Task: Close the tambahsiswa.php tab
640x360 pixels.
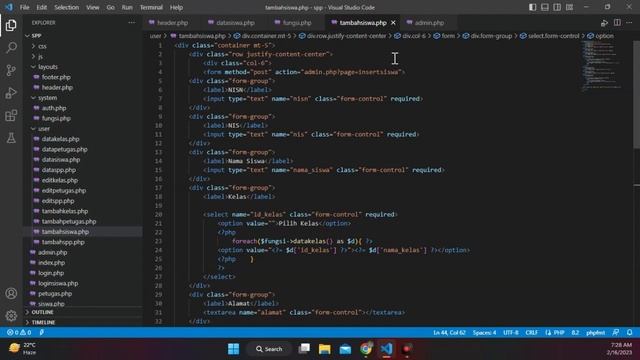Action: 393,23
